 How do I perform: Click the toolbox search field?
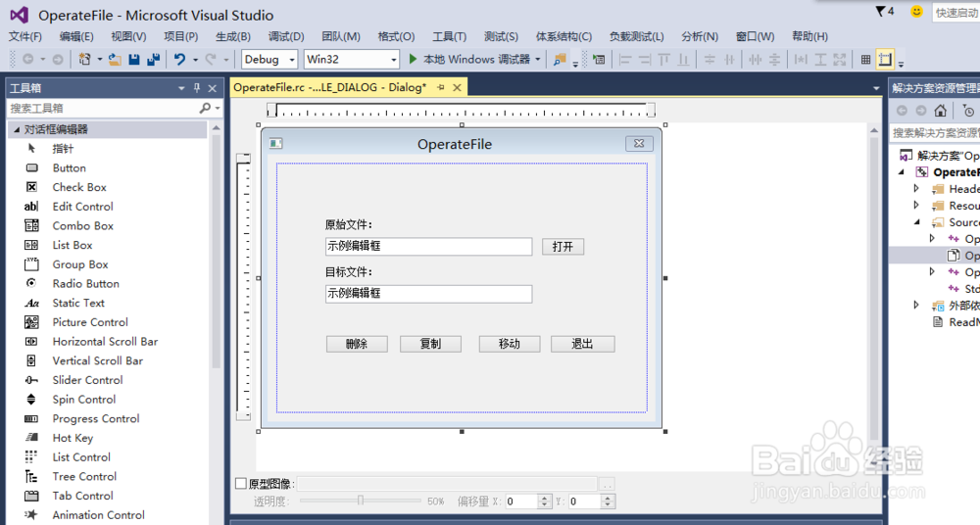click(103, 109)
